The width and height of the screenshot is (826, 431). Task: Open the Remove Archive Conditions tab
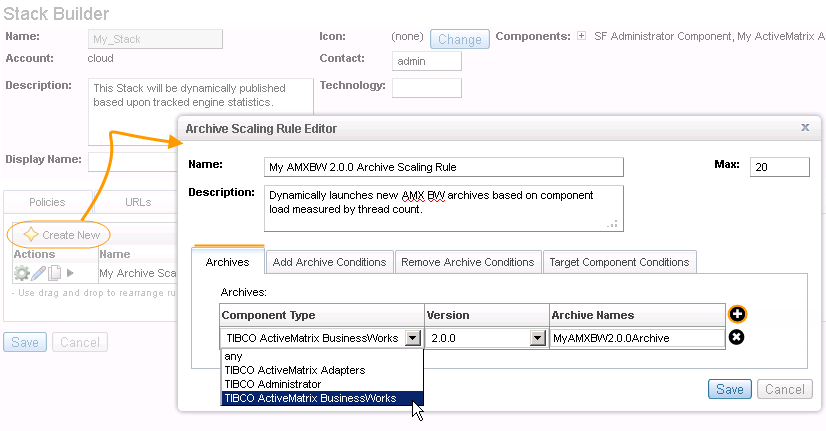[467, 262]
